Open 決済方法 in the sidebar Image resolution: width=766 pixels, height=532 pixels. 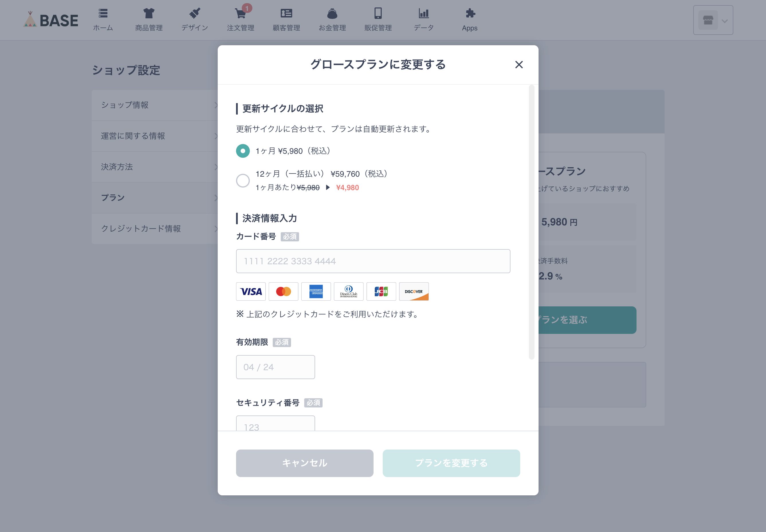155,167
